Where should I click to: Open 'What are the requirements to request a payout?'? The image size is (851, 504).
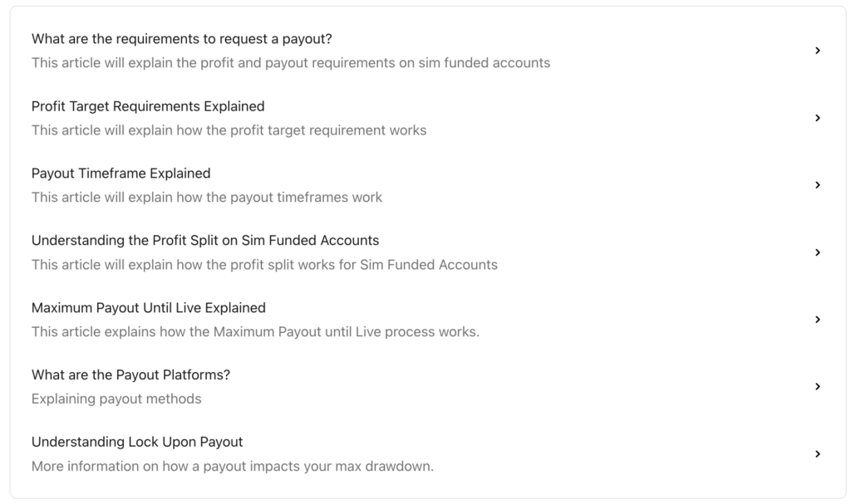click(182, 39)
